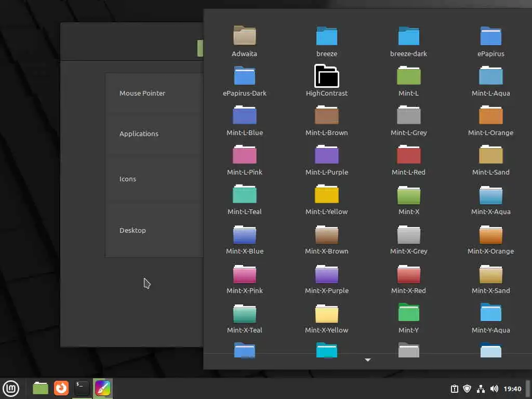This screenshot has width=532, height=399.
Task: Choose the Mint-L-Red icon theme
Action: pyautogui.click(x=408, y=160)
